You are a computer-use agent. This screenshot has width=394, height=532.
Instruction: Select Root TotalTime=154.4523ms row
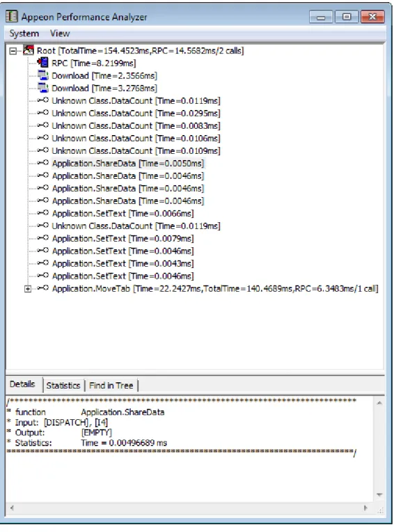(x=141, y=51)
